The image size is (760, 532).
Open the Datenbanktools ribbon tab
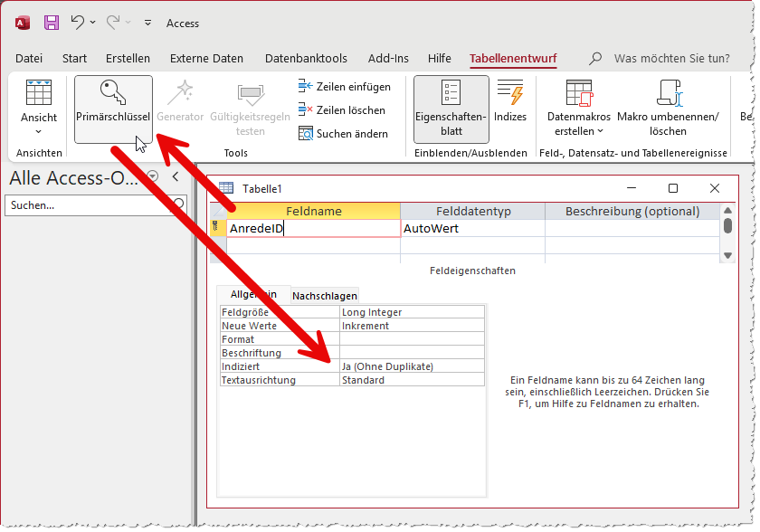(306, 59)
